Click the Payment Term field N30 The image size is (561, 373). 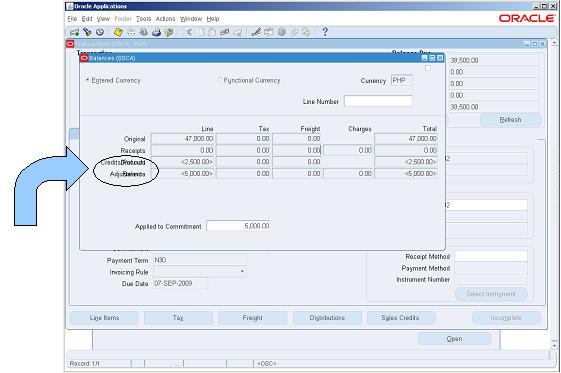point(200,260)
